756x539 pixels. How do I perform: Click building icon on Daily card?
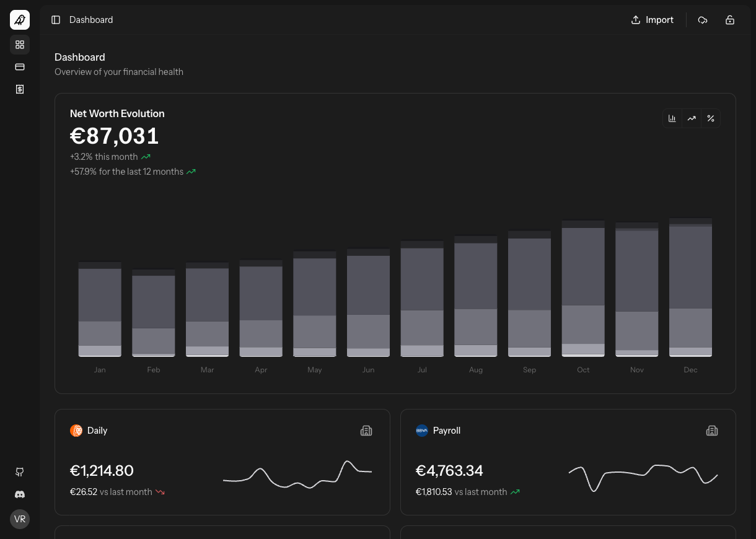[x=366, y=431]
